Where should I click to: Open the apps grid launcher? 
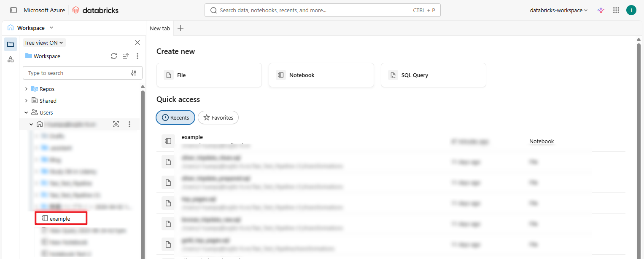[x=616, y=10]
